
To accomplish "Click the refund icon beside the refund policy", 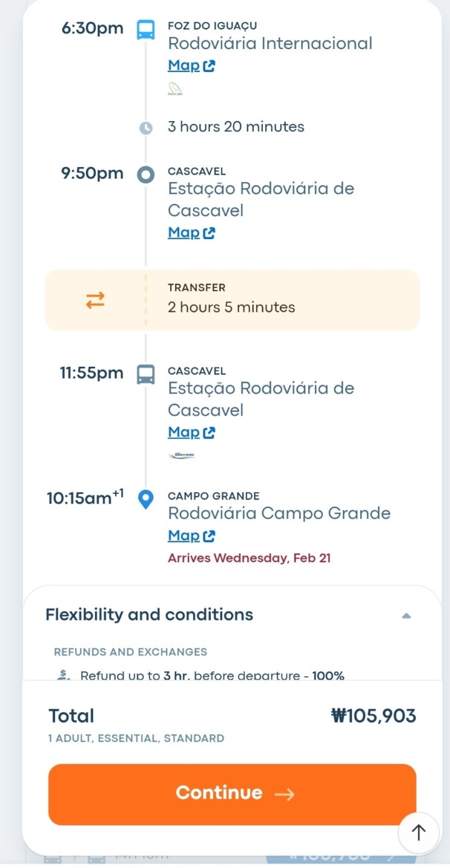I will point(64,675).
